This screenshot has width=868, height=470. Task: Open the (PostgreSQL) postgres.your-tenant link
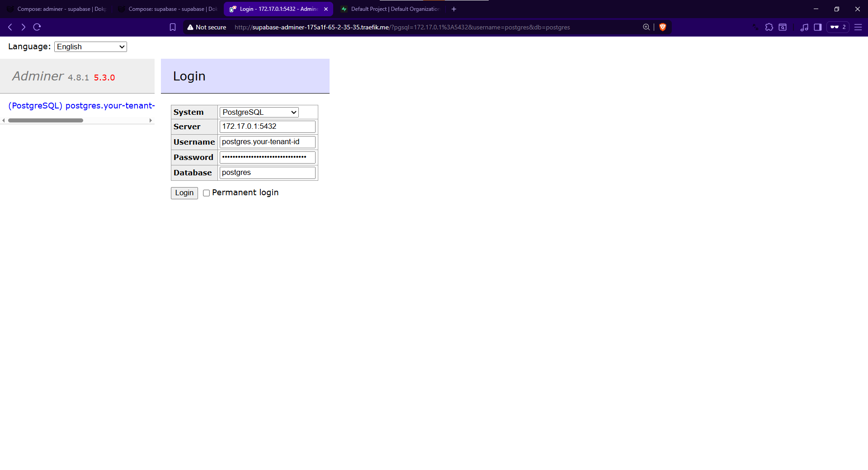pos(81,106)
